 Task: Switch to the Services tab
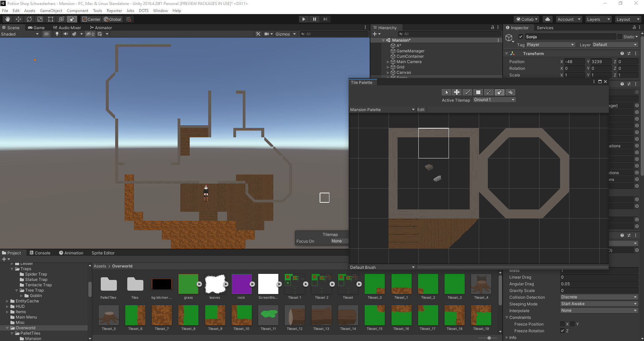point(545,28)
